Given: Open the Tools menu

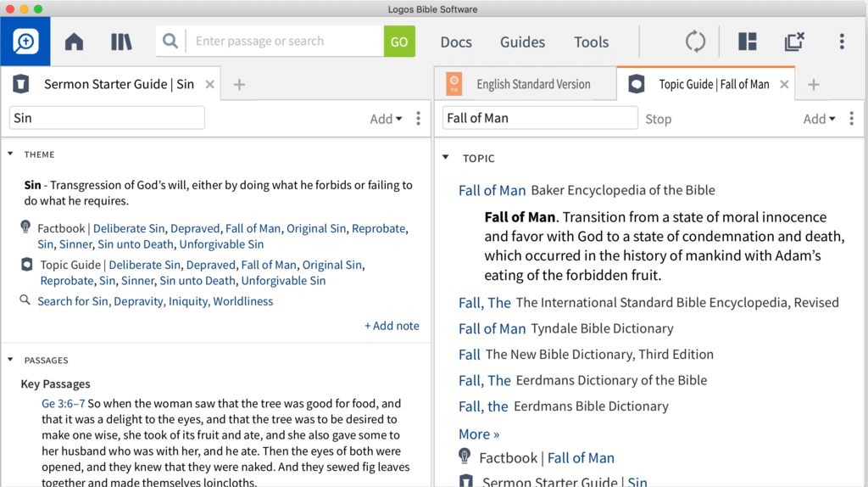Looking at the screenshot, I should click(591, 42).
